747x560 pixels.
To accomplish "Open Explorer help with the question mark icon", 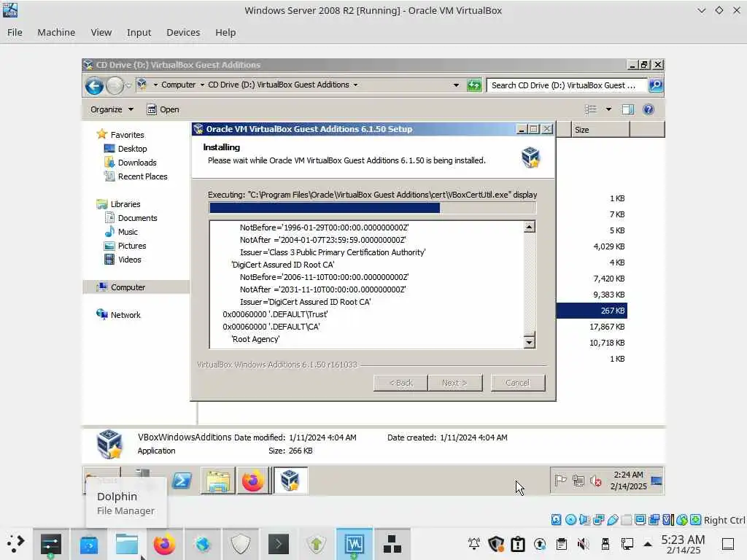I will [x=648, y=109].
